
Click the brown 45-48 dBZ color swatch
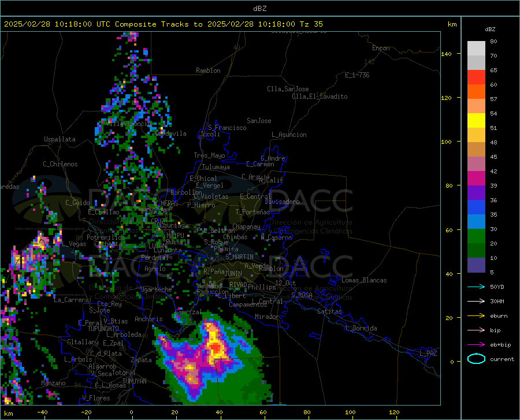pyautogui.click(x=476, y=150)
